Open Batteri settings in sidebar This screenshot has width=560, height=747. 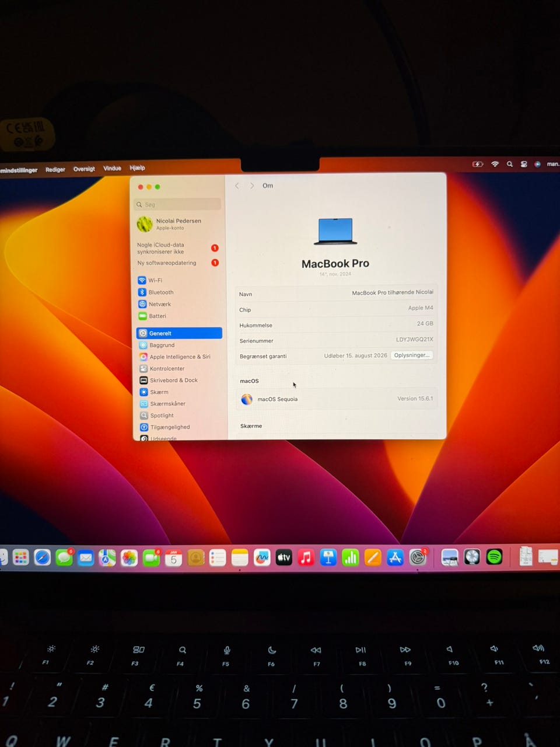[179, 316]
